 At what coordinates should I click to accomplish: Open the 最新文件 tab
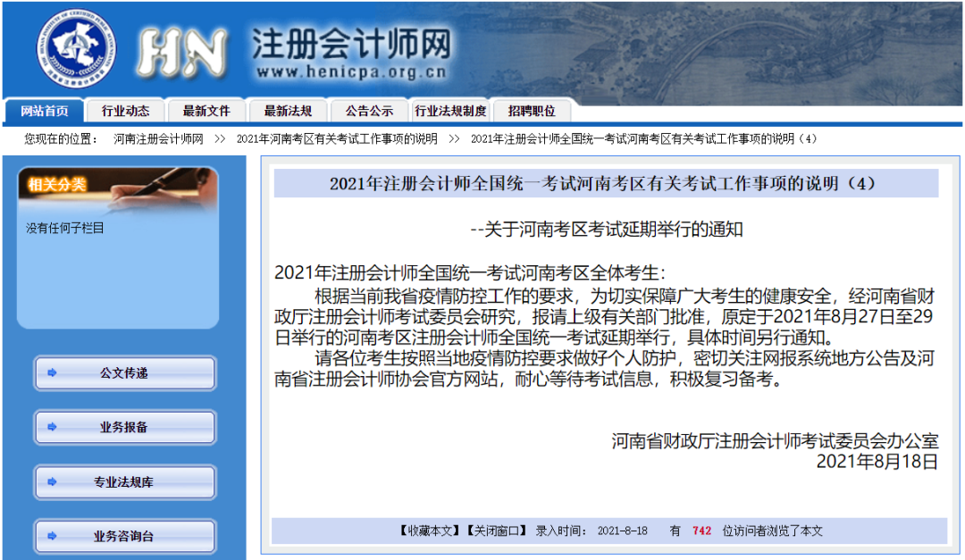coord(206,111)
